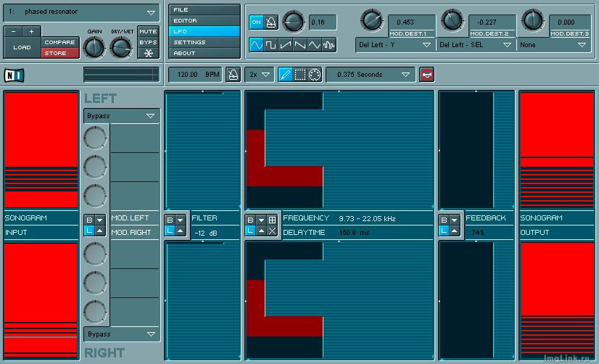Click the LFO rate knob
Screen dimensions: 599x364
pyautogui.click(x=294, y=21)
